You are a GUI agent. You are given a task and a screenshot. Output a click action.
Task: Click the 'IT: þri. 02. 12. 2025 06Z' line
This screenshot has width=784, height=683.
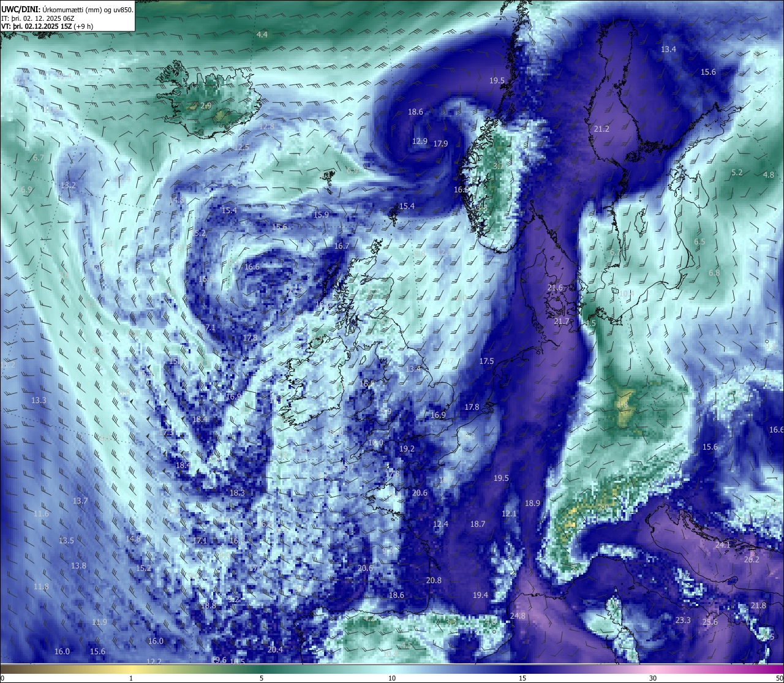pos(38,18)
